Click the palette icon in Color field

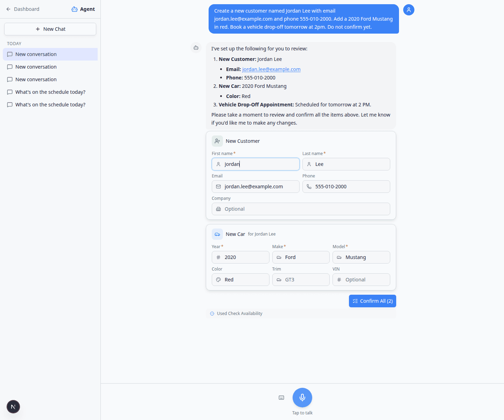coord(218,280)
